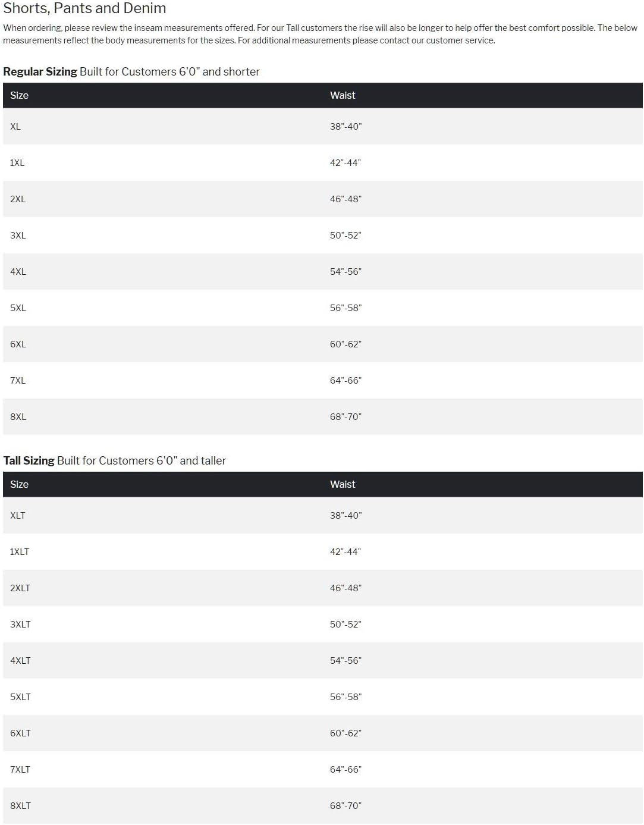Select the XLT size cell
The width and height of the screenshot is (644, 825).
click(18, 516)
